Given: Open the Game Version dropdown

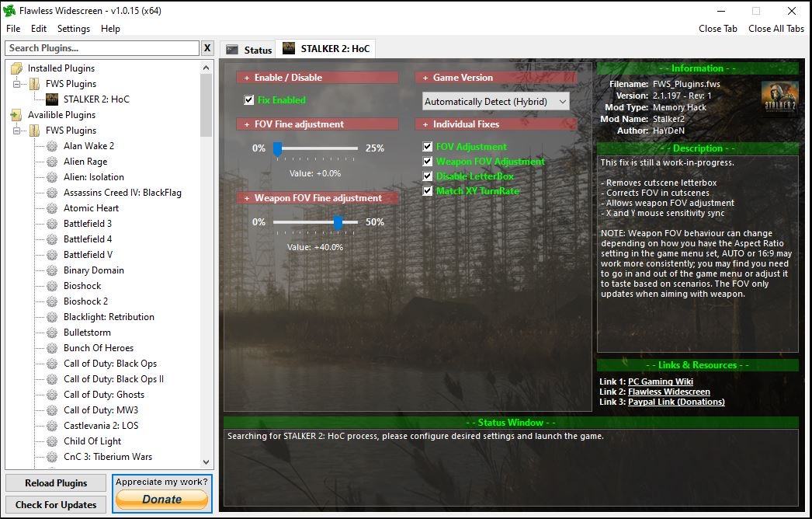Looking at the screenshot, I should (x=495, y=102).
